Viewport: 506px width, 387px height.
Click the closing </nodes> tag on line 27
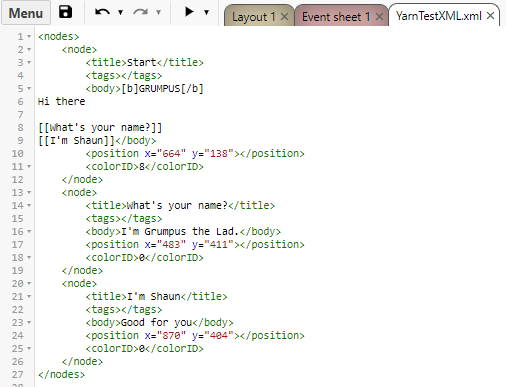[62, 374]
